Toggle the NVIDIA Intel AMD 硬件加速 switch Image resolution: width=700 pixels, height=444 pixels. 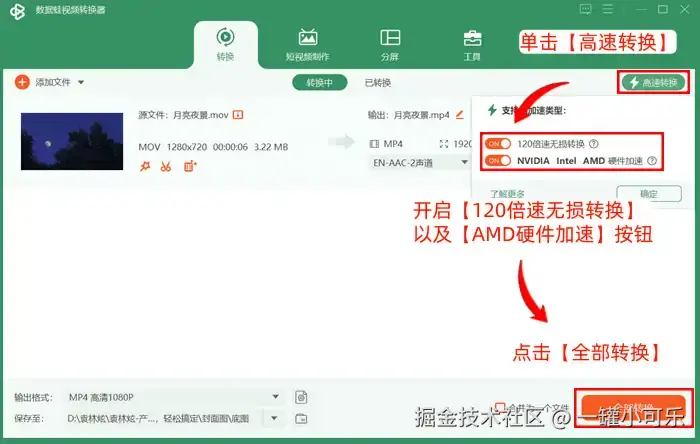click(498, 161)
